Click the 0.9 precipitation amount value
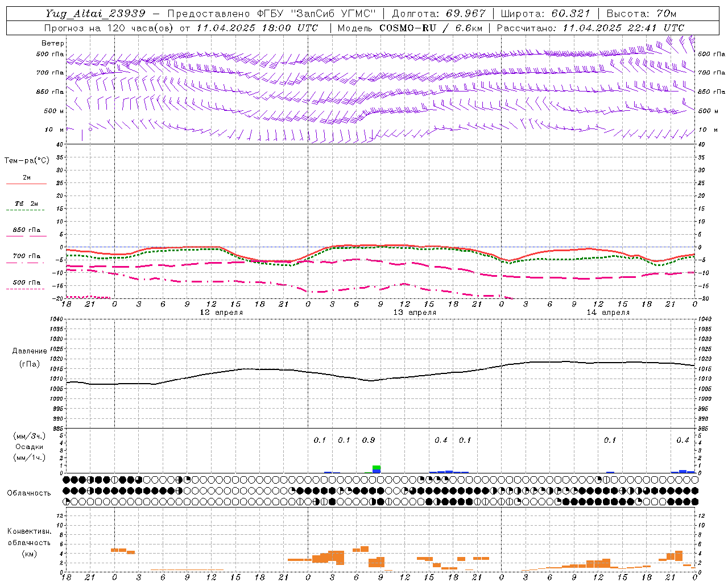 (x=369, y=440)
